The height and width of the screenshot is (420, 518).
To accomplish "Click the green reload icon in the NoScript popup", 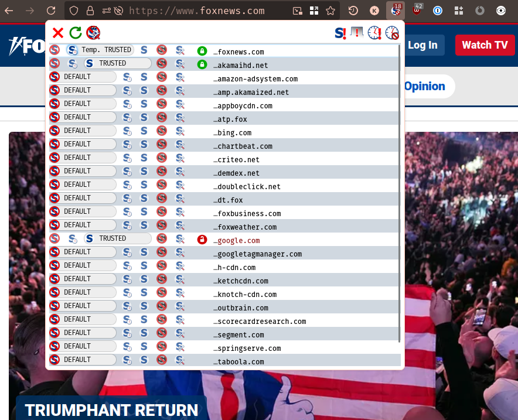I will (75, 33).
